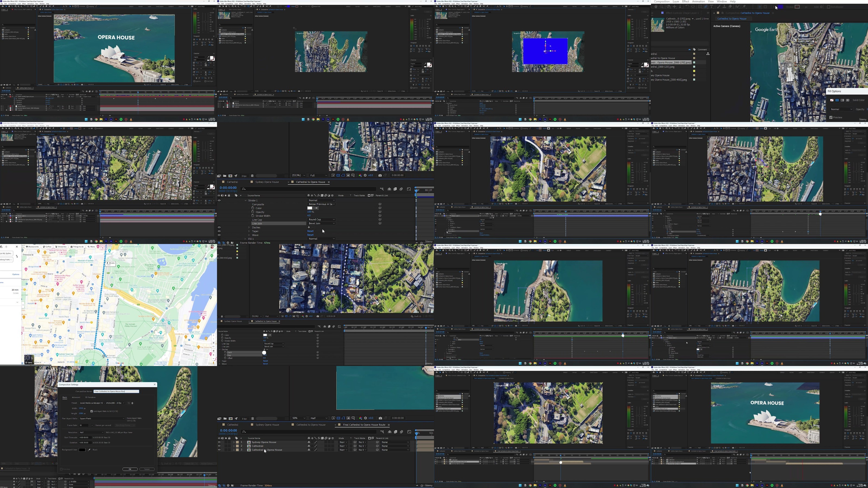Click the Composition Name text field
Image resolution: width=868 pixels, height=488 pixels.
click(116, 391)
